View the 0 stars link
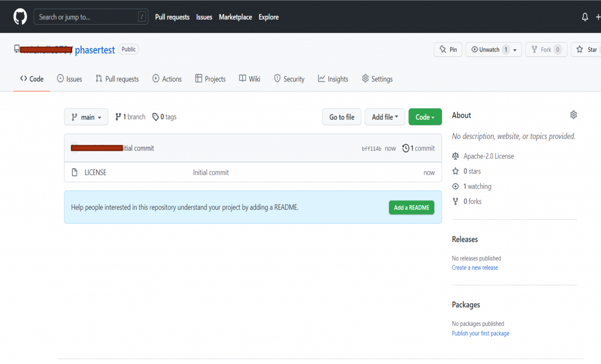 point(472,171)
